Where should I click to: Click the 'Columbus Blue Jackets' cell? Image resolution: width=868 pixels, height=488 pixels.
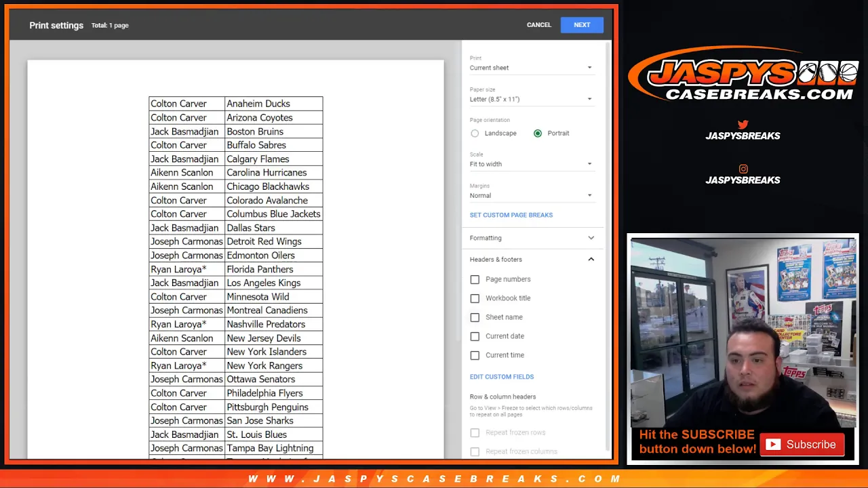pos(274,214)
